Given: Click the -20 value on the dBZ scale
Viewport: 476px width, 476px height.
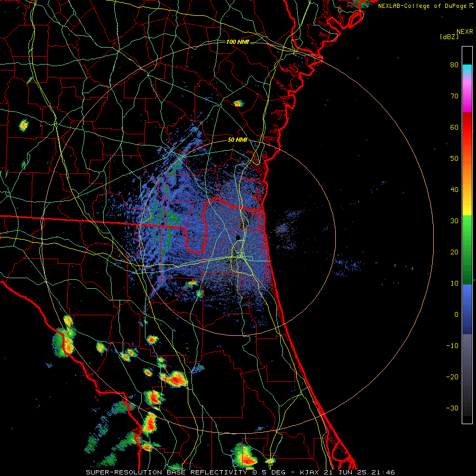Looking at the screenshot, I should click(x=452, y=377).
